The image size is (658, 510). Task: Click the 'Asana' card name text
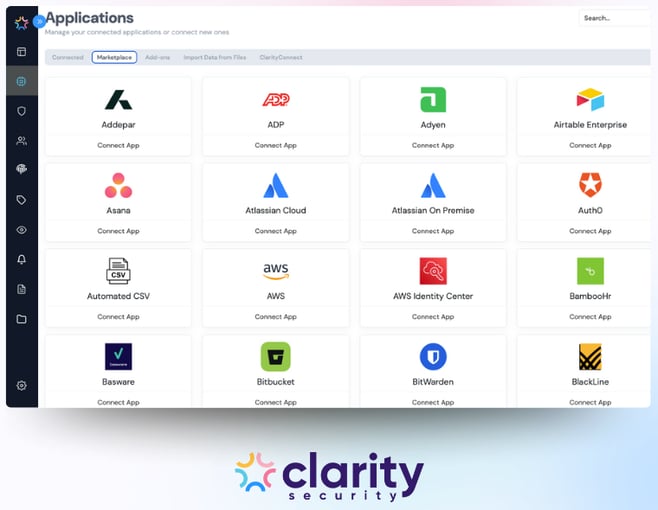[x=118, y=210]
